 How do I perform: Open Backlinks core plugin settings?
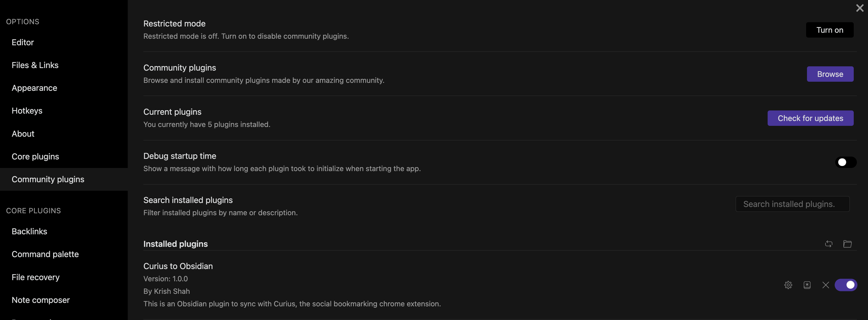click(29, 231)
